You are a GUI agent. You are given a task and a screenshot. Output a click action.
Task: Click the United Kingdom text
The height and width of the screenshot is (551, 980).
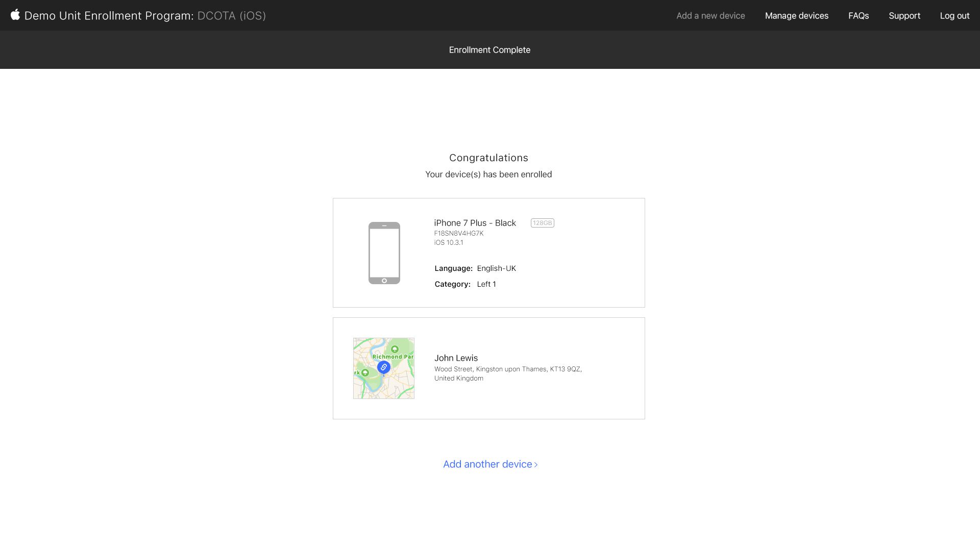(x=459, y=379)
